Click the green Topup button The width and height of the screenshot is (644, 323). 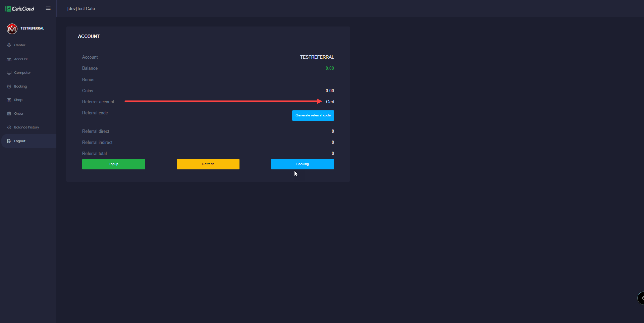pos(114,164)
